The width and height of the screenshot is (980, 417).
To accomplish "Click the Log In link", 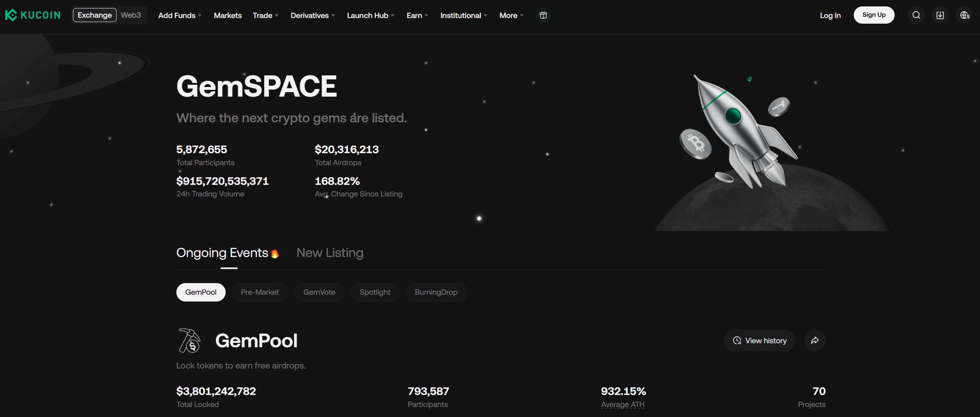I will point(830,15).
